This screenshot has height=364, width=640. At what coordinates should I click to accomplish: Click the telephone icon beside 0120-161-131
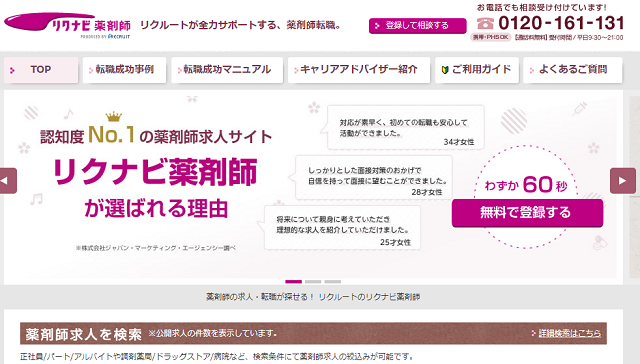pyautogui.click(x=485, y=23)
